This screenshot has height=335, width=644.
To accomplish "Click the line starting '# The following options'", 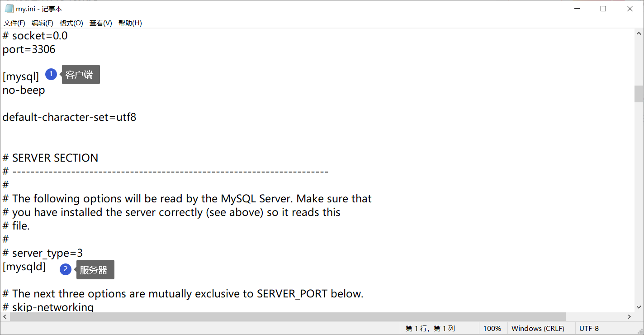I will tap(187, 199).
